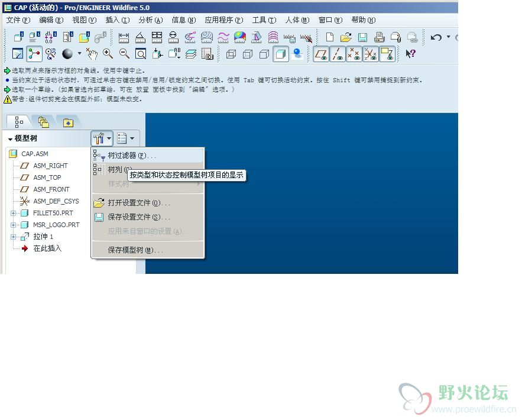Screen dimensions: 522x420
Task: Click the saved analysis ruler-disk icon
Action: pos(290,38)
